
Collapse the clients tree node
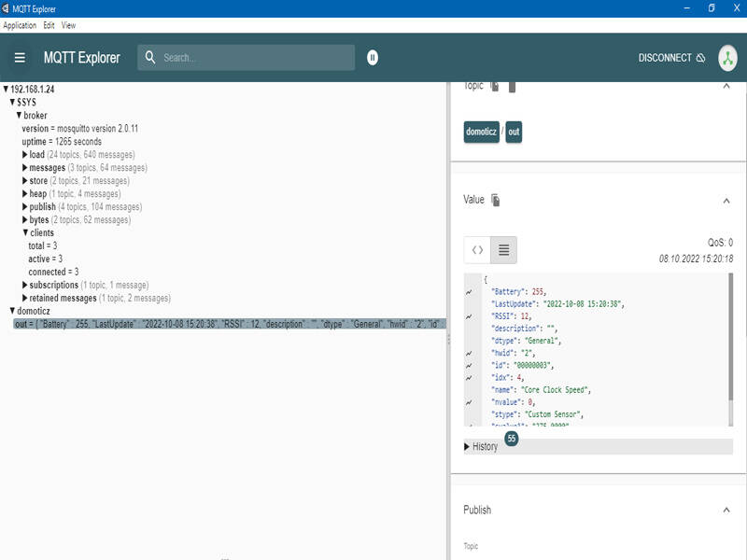pos(26,232)
